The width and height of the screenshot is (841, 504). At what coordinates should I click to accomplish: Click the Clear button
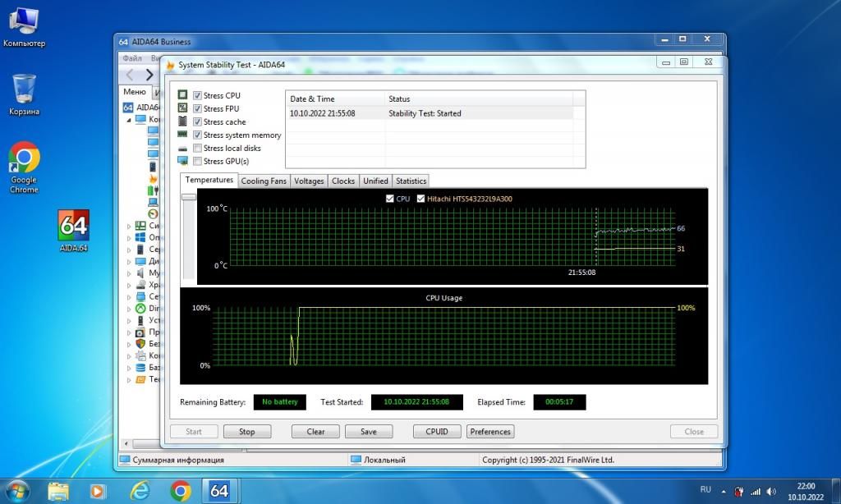[315, 432]
